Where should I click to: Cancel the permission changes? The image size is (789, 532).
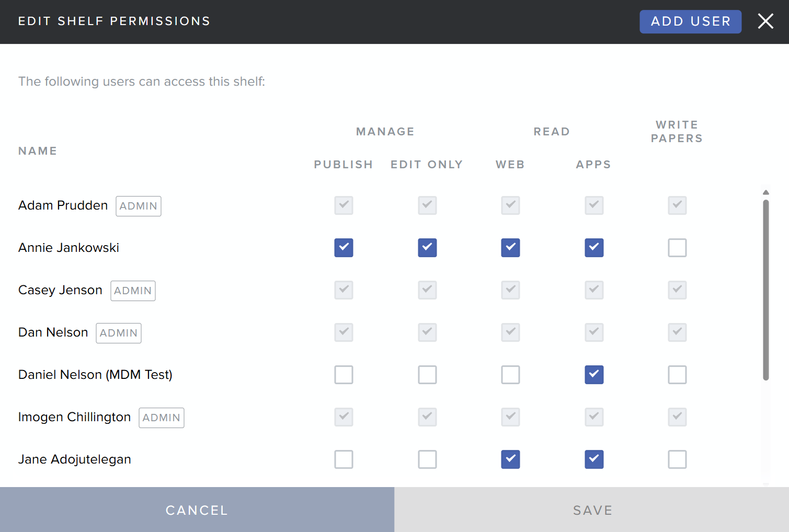pos(197,510)
